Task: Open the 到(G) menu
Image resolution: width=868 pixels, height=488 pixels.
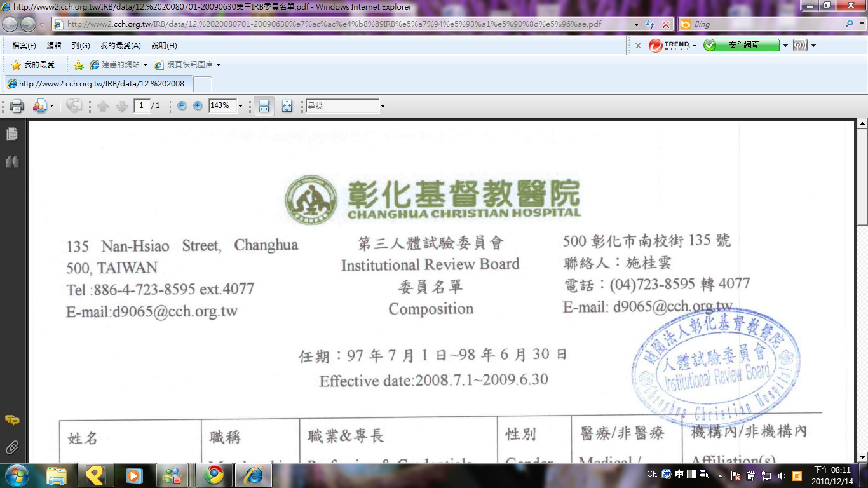Action: [81, 46]
